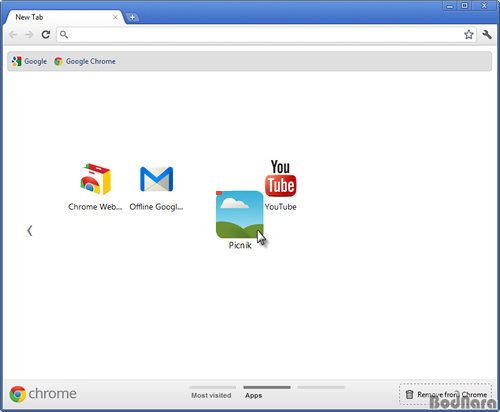This screenshot has height=412, width=500.
Task: Close the New Tab tab
Action: pyautogui.click(x=115, y=17)
